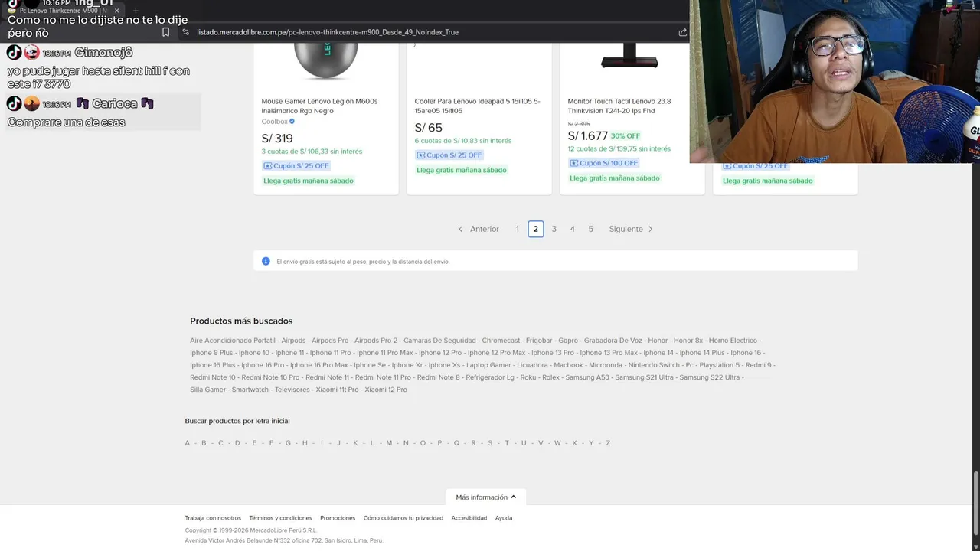Click the avatar beside Carioca chat name
Viewport: 980px width, 551px height.
click(31, 103)
